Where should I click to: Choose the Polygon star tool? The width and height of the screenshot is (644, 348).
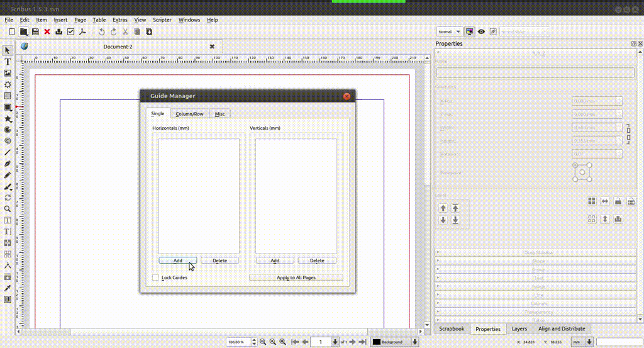[8, 118]
